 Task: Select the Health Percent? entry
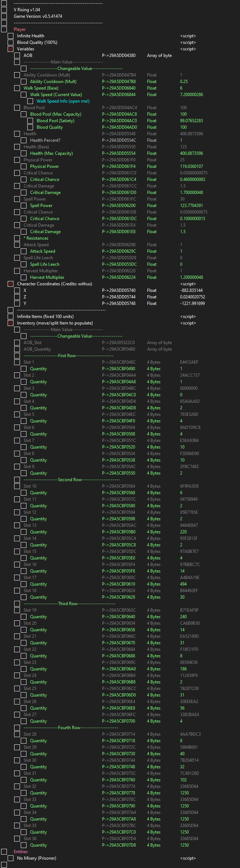point(45,140)
